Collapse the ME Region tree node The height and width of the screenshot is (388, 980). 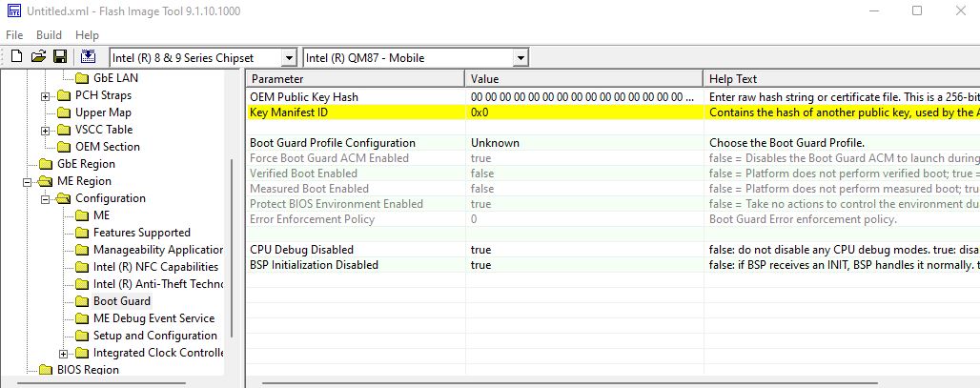tap(27, 182)
